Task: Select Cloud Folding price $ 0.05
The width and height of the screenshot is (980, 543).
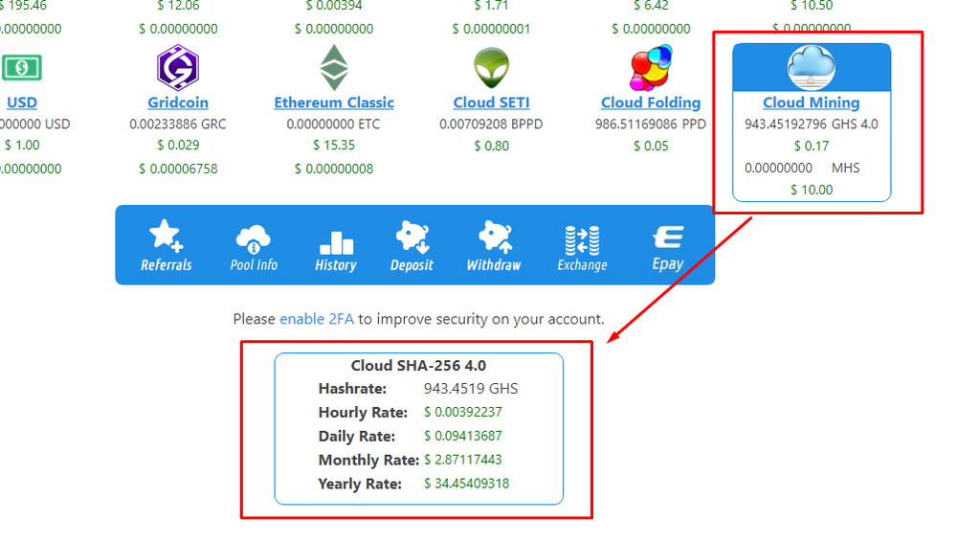Action: coord(651,146)
